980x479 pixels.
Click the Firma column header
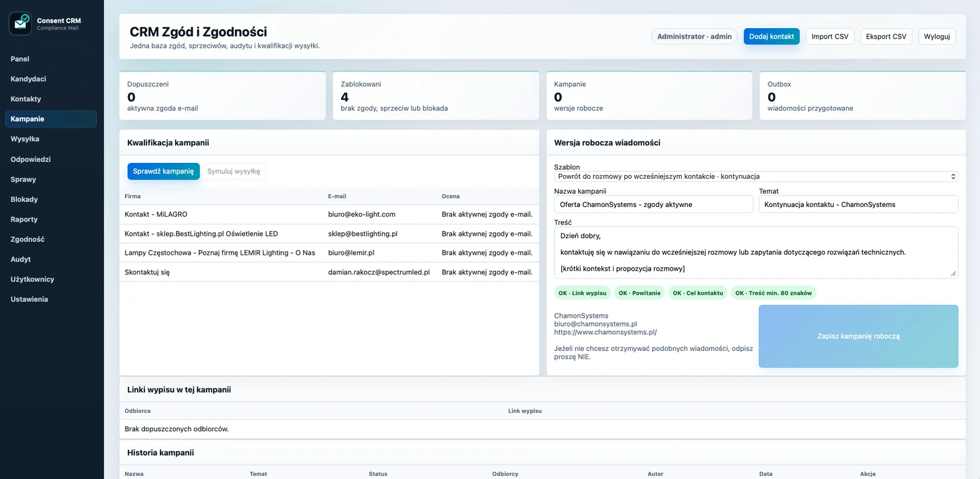coord(132,197)
